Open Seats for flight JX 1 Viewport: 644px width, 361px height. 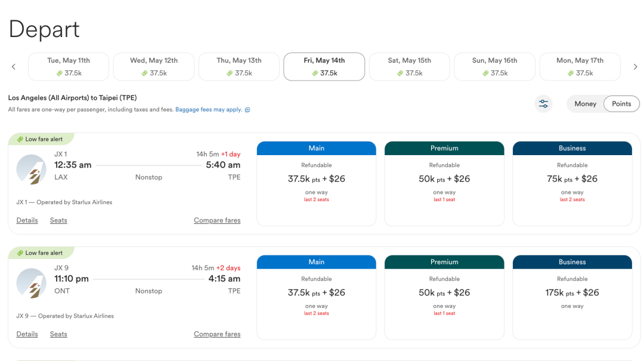coord(58,220)
